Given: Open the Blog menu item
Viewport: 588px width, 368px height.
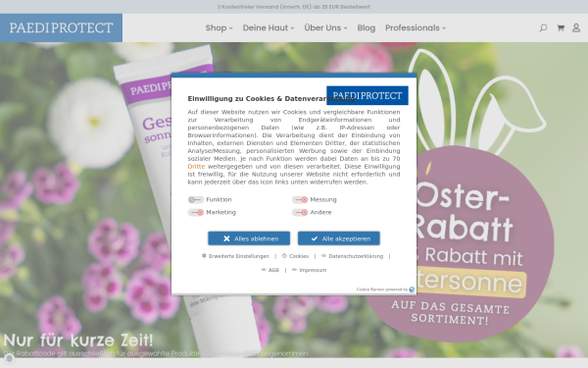Looking at the screenshot, I should (366, 27).
